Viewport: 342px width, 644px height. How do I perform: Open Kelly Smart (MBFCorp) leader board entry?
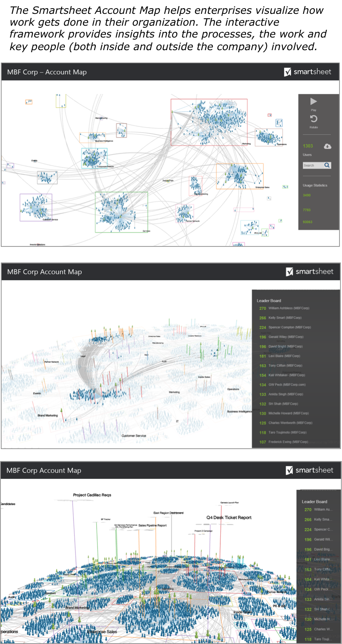280,318
